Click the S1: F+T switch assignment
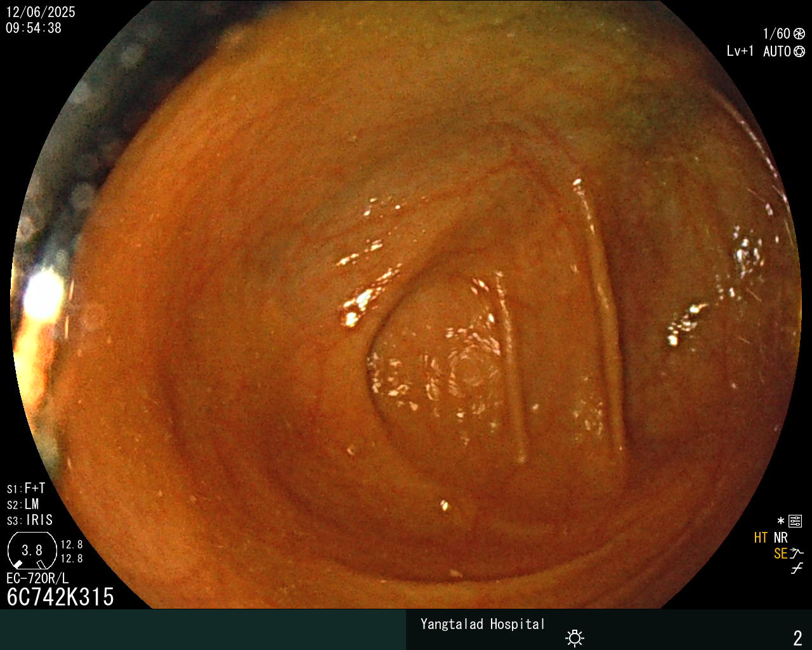The image size is (812, 650). click(x=26, y=488)
